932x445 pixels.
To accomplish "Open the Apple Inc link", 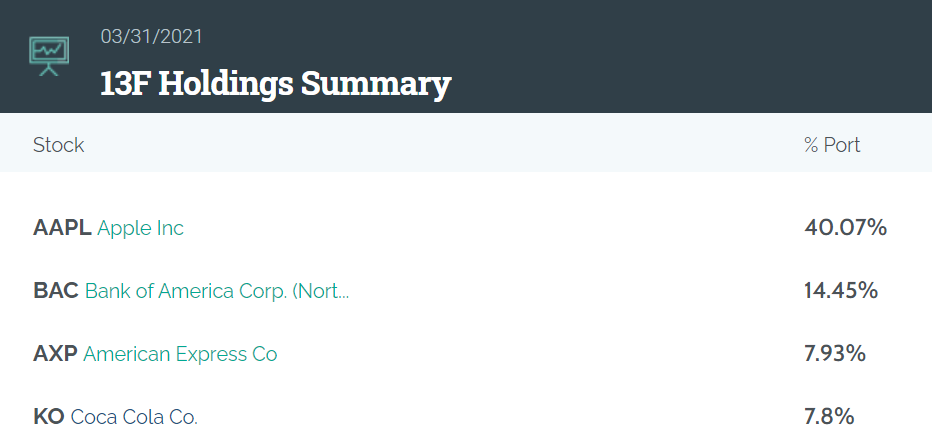I will 140,228.
